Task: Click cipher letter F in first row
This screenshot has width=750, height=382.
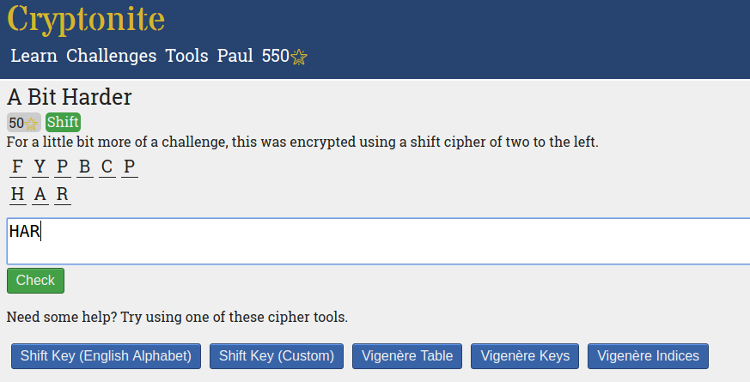Action: click(18, 167)
